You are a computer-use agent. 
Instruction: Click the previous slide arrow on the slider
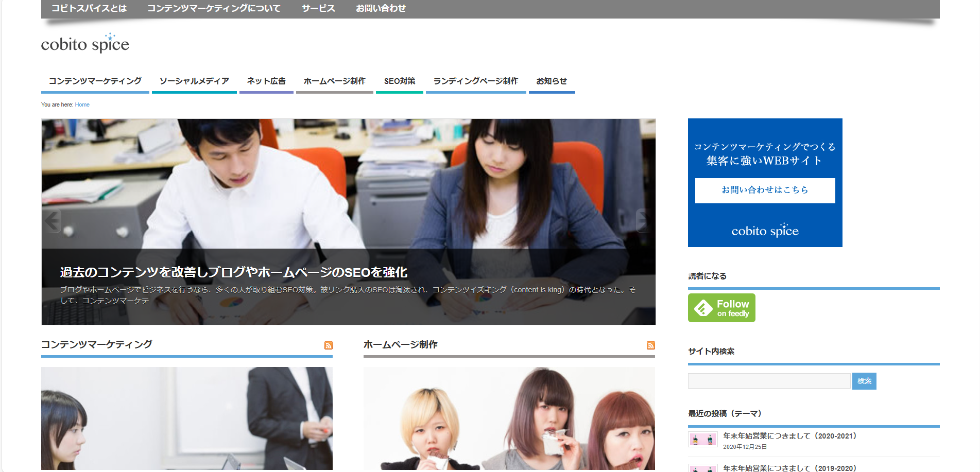52,221
